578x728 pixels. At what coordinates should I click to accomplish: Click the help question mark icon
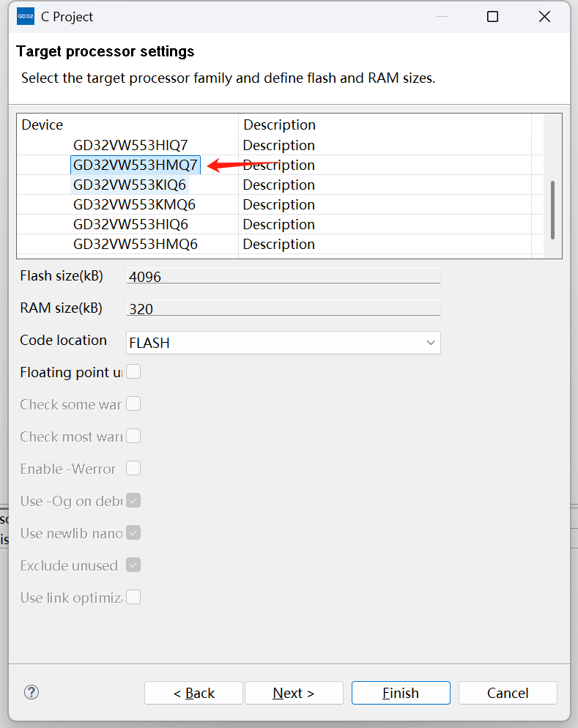pyautogui.click(x=32, y=692)
